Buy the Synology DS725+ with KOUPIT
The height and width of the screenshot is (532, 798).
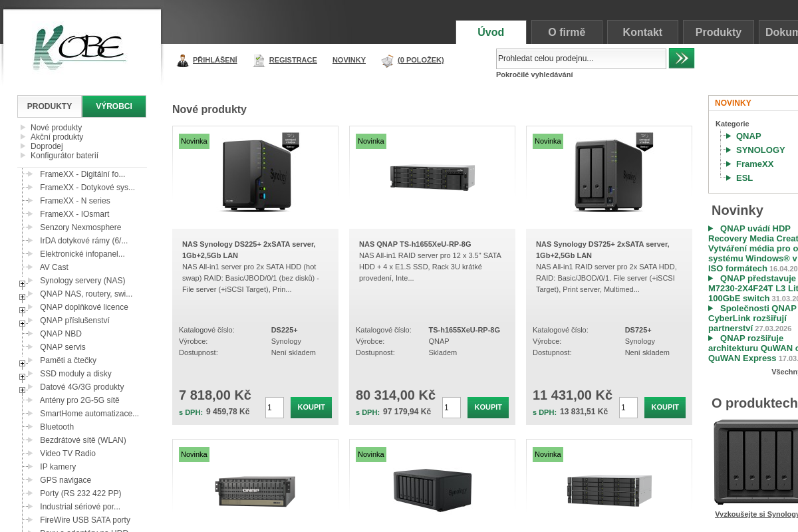[665, 407]
